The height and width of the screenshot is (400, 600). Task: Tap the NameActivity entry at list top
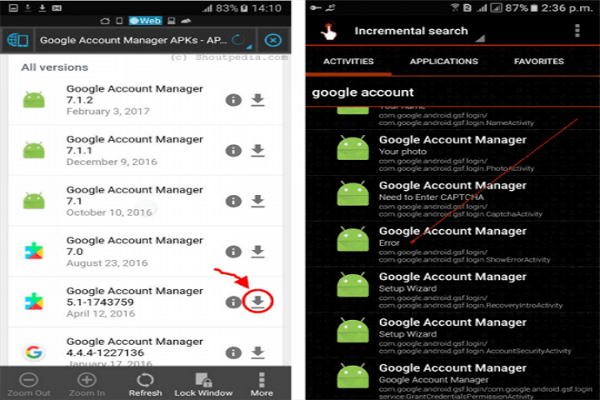tap(452, 116)
